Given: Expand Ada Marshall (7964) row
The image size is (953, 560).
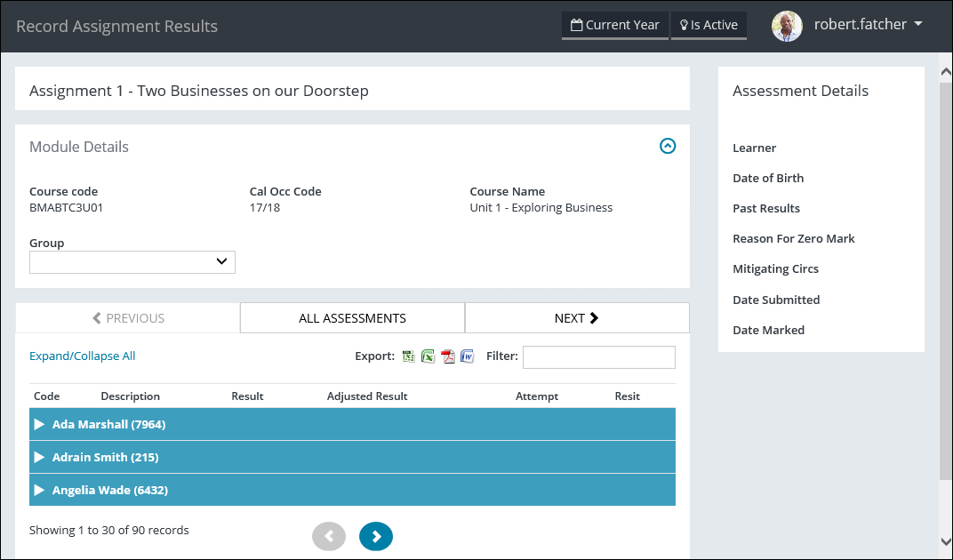Looking at the screenshot, I should (39, 425).
